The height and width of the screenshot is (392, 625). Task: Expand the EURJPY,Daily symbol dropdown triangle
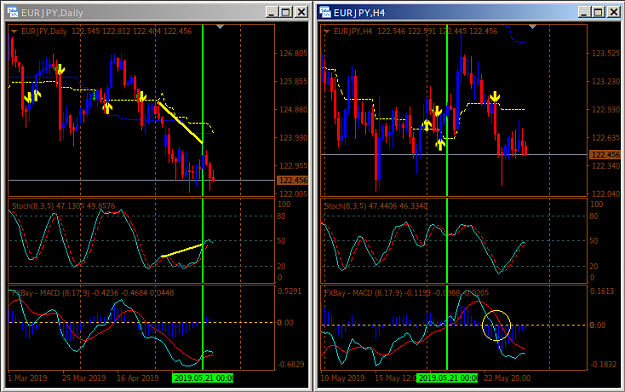[14, 31]
